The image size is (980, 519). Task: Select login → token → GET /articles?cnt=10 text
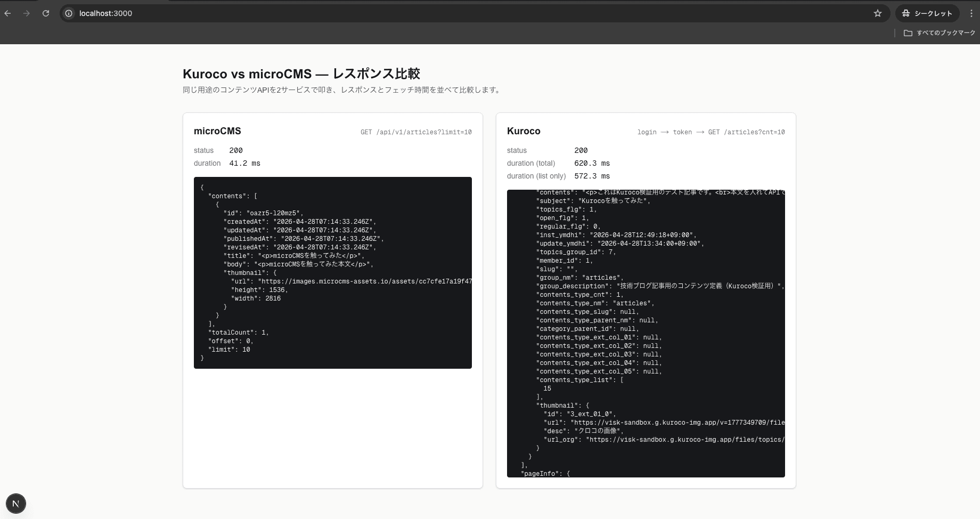tap(711, 132)
